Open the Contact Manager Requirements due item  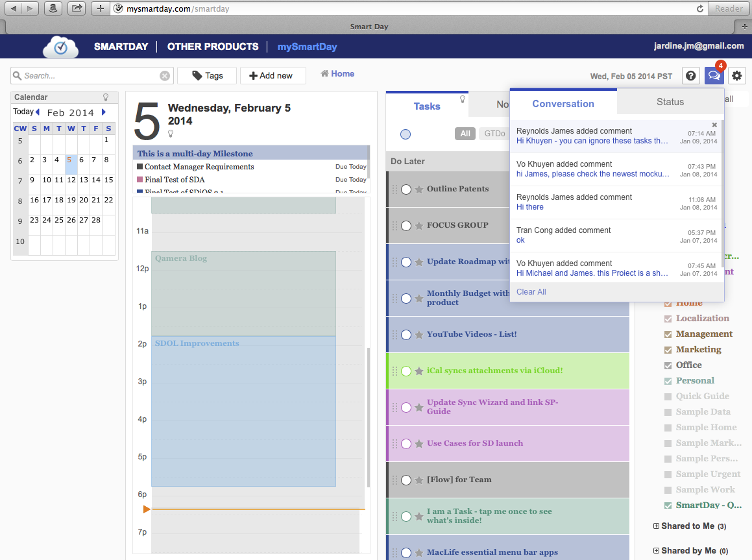tap(251, 167)
